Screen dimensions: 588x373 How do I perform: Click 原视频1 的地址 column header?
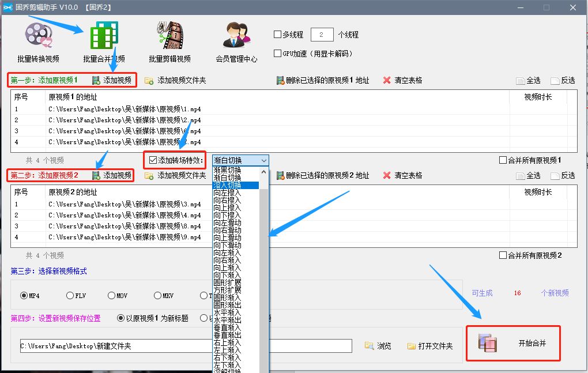click(277, 97)
